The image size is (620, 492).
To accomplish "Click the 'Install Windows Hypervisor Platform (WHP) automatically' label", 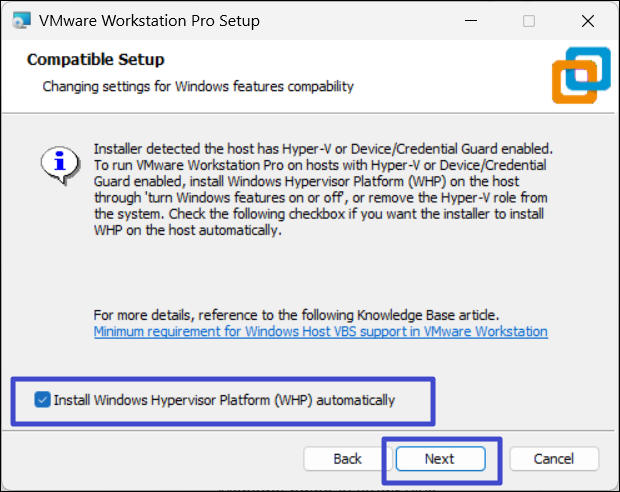I will coord(224,400).
